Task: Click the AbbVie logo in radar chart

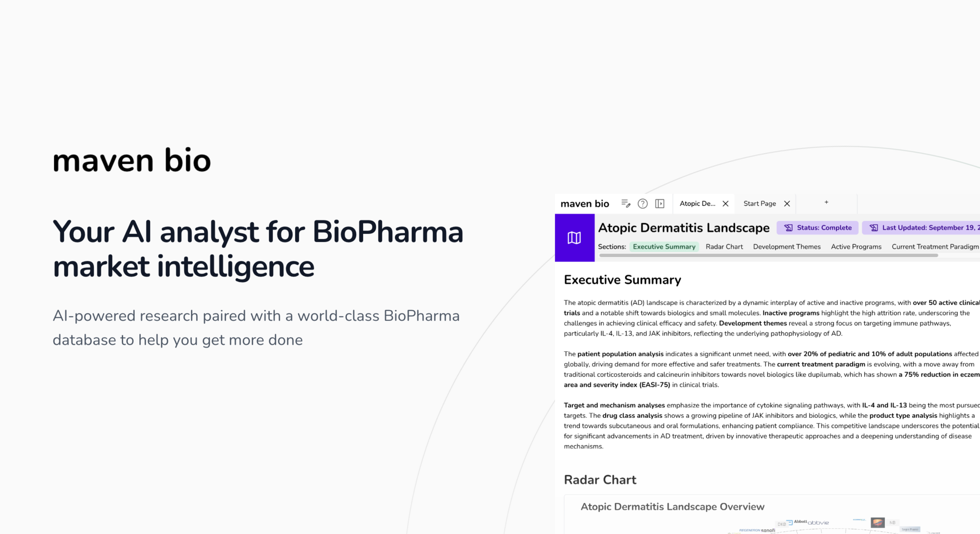Action: coord(818,522)
